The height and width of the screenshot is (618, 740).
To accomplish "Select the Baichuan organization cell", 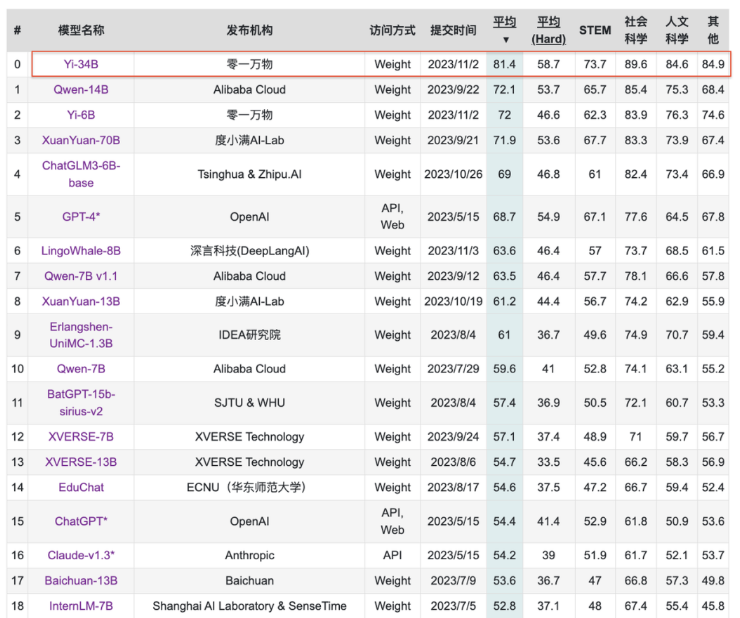I will (x=249, y=581).
